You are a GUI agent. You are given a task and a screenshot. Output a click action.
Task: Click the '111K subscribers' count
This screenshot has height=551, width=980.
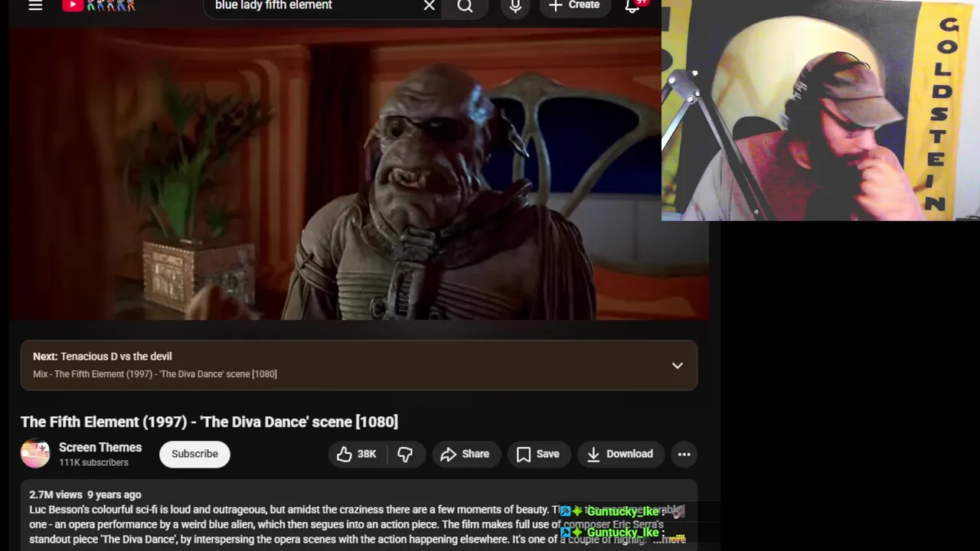(93, 463)
